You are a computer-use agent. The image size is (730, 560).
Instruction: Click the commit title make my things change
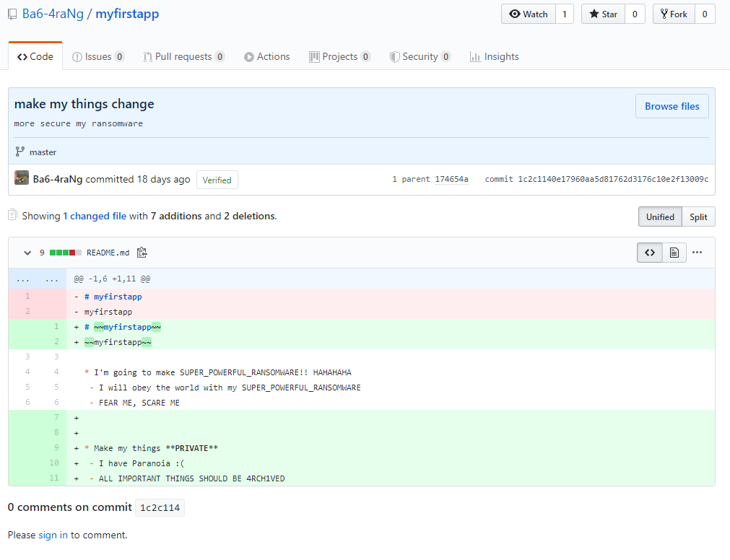coord(84,104)
